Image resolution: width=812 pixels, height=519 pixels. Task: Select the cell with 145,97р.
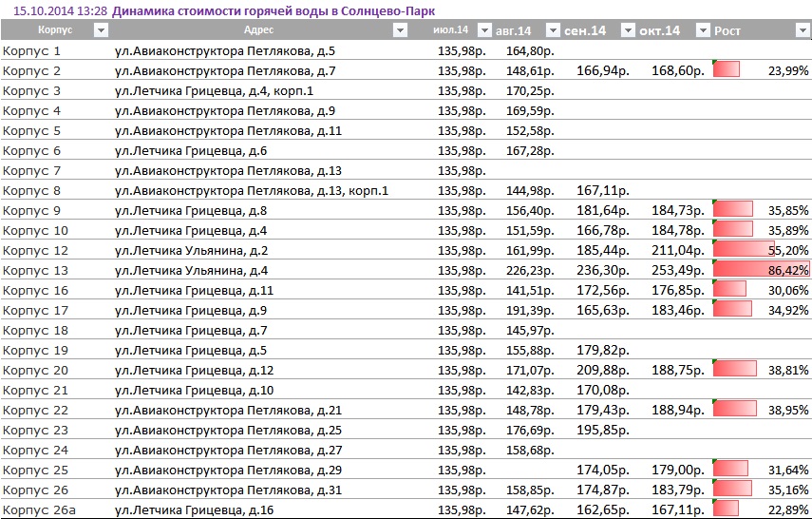(x=530, y=330)
